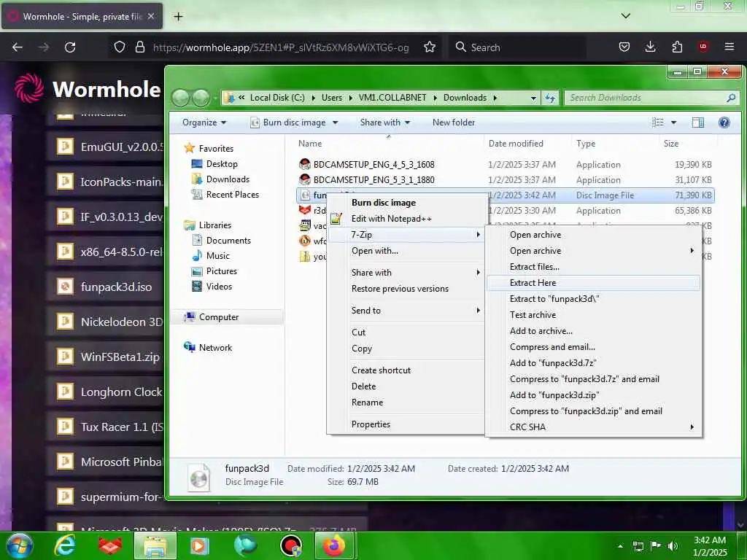Viewport: 747px width, 560px height.
Task: Launch Internet Explorer from taskbar
Action: (x=64, y=545)
